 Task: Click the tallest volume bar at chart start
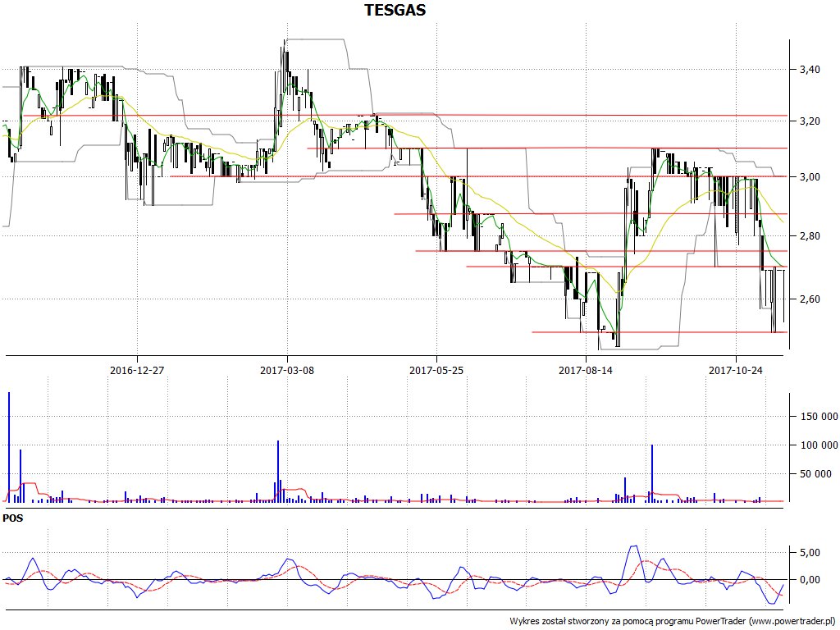9,447
